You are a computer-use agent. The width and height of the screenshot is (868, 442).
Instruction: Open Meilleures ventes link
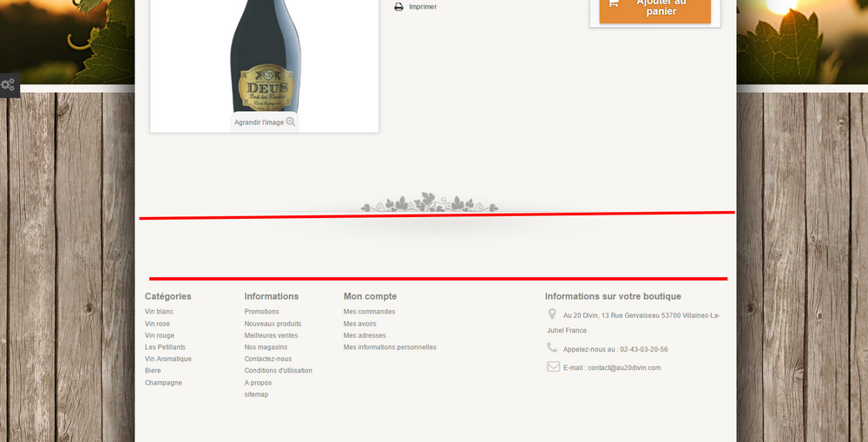[271, 336]
